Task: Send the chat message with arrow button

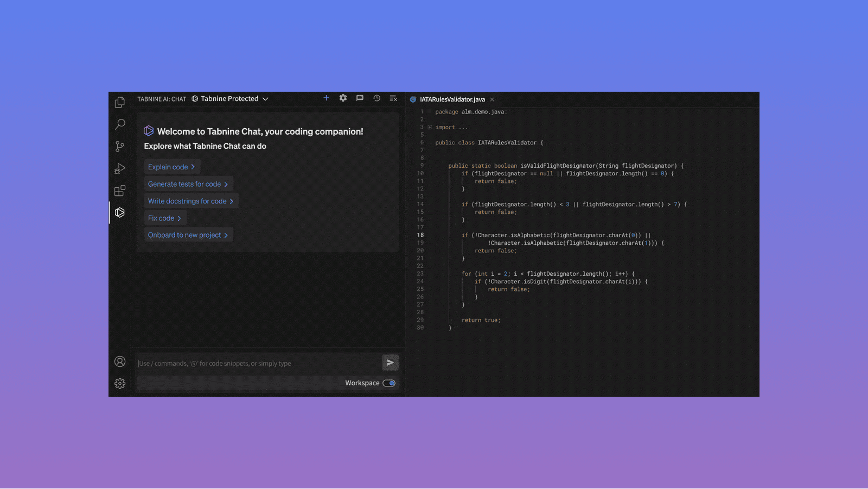Action: tap(391, 363)
